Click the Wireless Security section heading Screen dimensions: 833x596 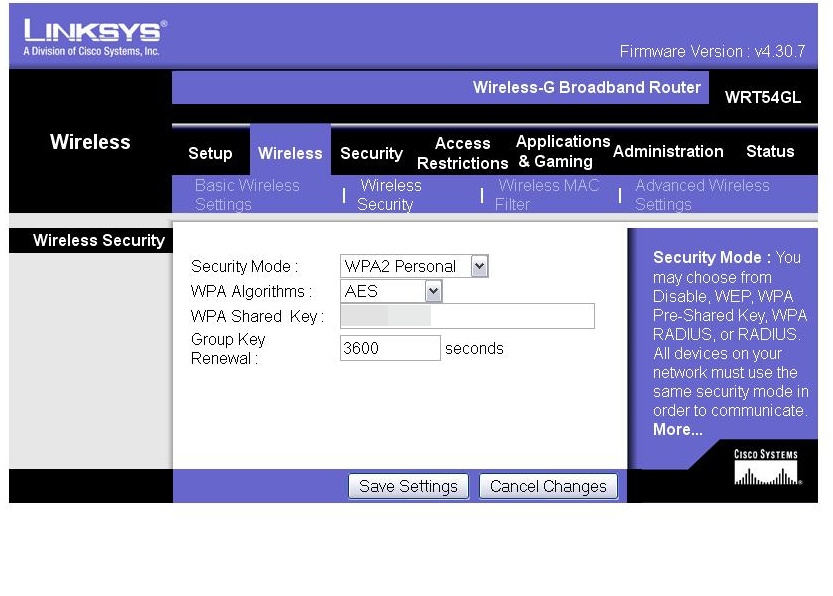coord(99,240)
